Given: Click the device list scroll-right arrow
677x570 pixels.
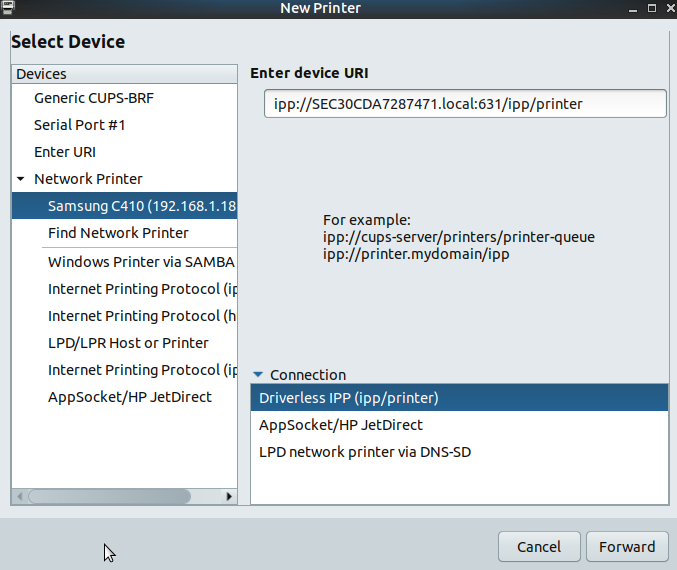Looking at the screenshot, I should click(229, 496).
